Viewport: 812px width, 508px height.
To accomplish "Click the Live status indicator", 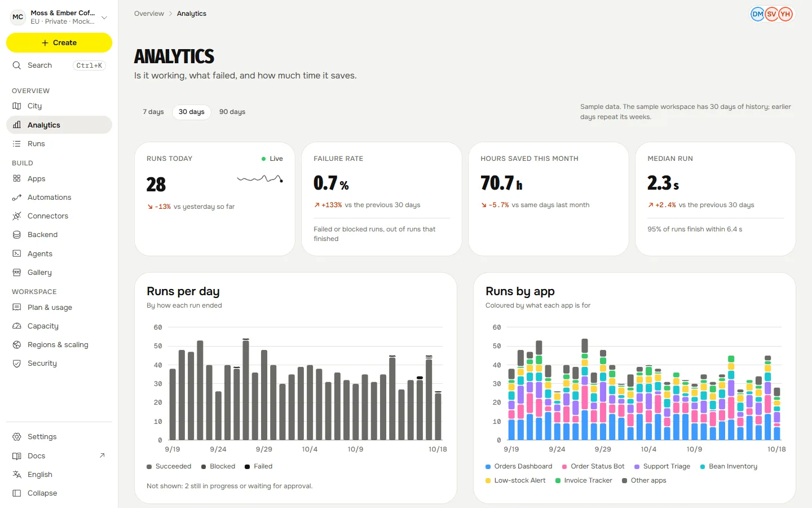I will (272, 159).
